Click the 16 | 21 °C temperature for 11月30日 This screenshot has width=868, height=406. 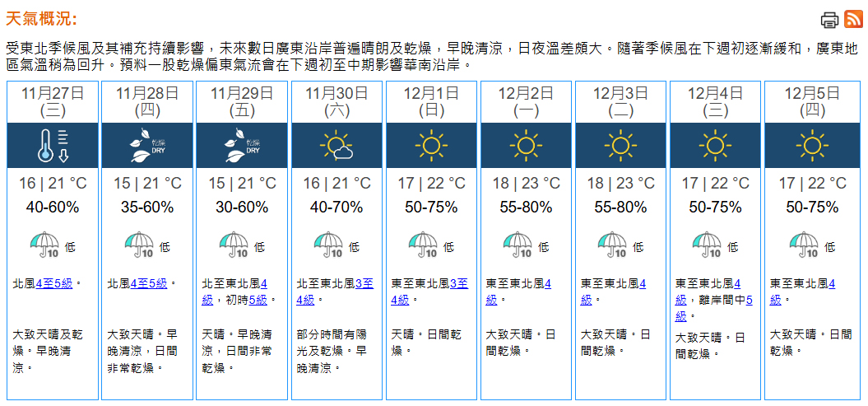pyautogui.click(x=337, y=183)
